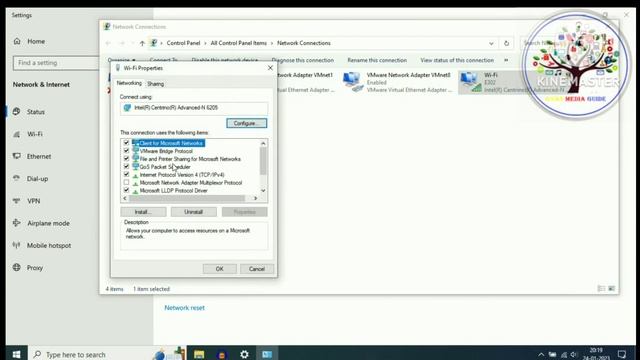
Task: Go back in Network Connections window
Action: pos(108,43)
